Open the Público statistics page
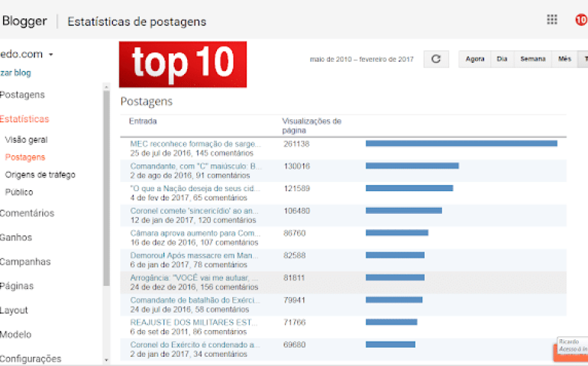 pyautogui.click(x=19, y=193)
